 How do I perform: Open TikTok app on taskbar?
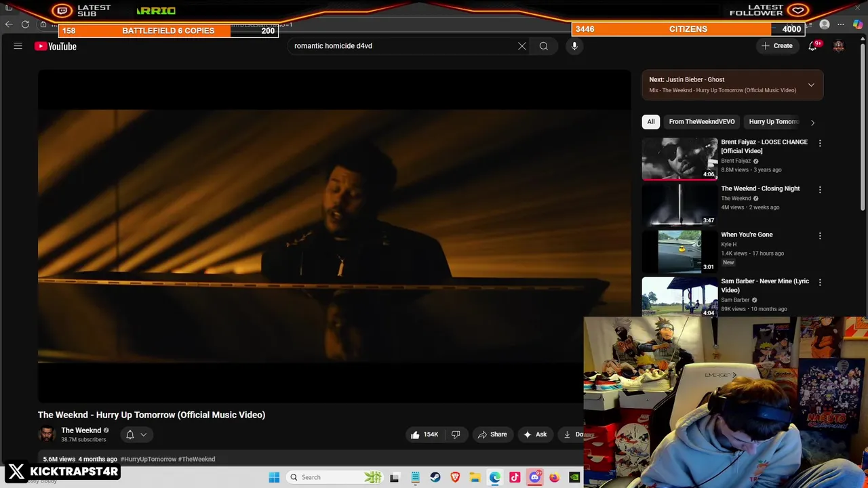(x=515, y=477)
